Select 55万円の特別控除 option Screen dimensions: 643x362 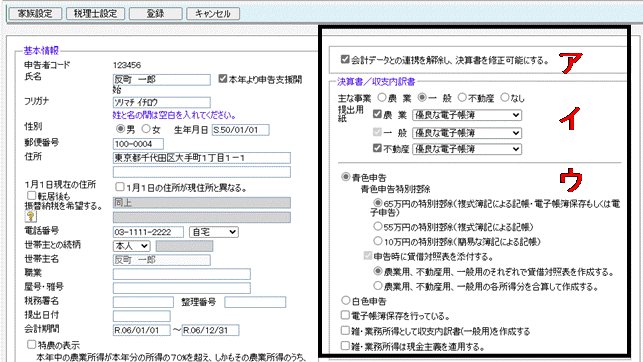pyautogui.click(x=377, y=226)
